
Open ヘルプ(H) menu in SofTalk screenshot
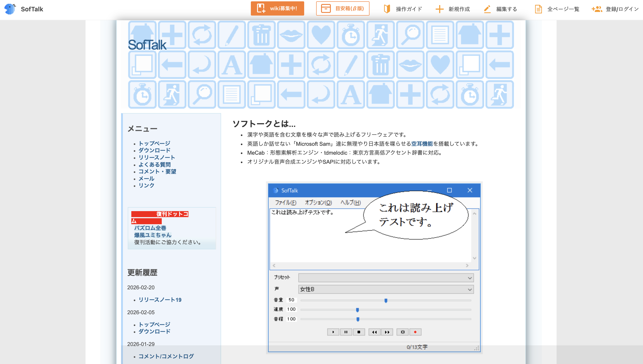pos(350,202)
